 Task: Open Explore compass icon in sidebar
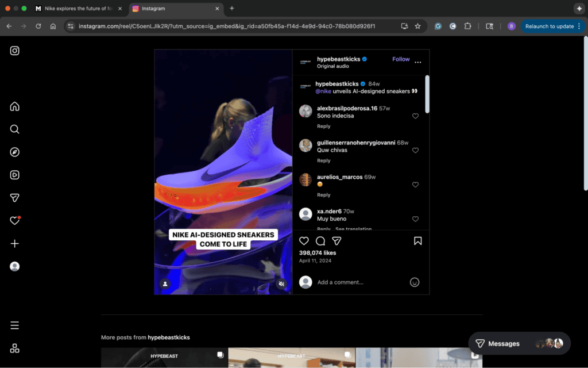(14, 152)
